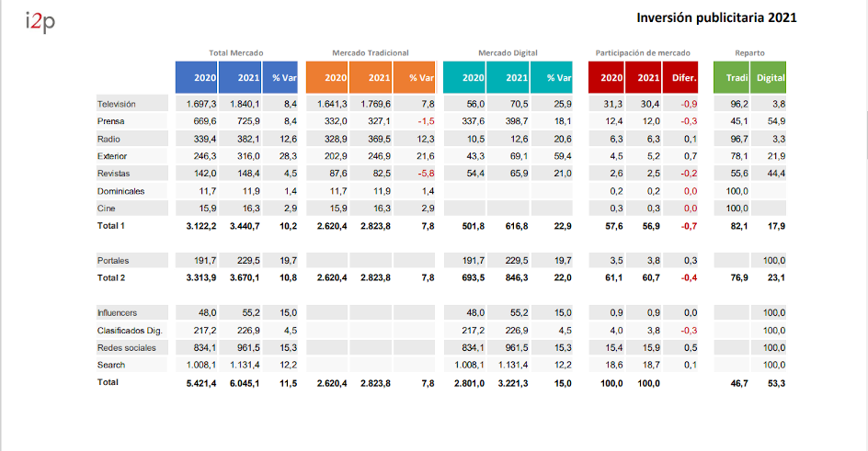868x451 pixels.
Task: Select the Redes sociales row label
Action: click(x=127, y=348)
